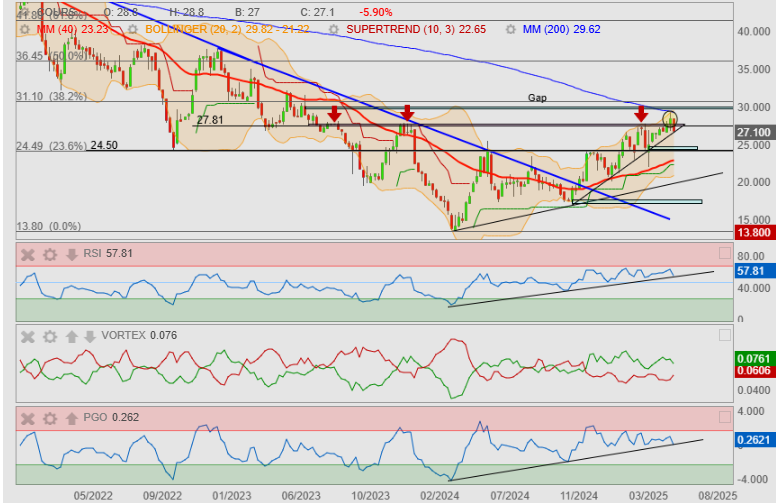Click the PGO 0.262 panel title
Image resolution: width=776 pixels, height=503 pixels.
[x=111, y=417]
